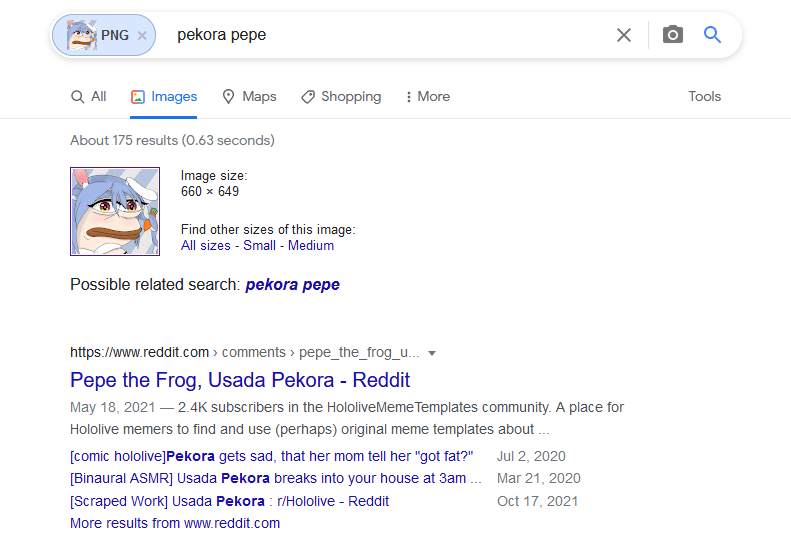Open search by image camera icon
The height and width of the screenshot is (560, 791).
[673, 35]
